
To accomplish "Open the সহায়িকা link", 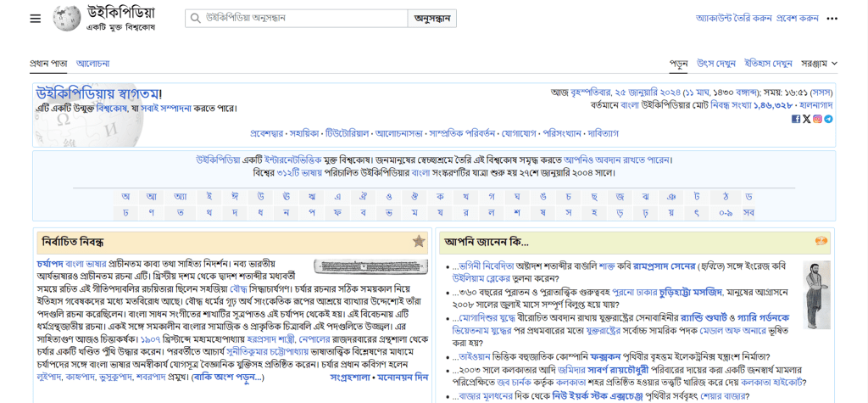I will pyautogui.click(x=304, y=133).
